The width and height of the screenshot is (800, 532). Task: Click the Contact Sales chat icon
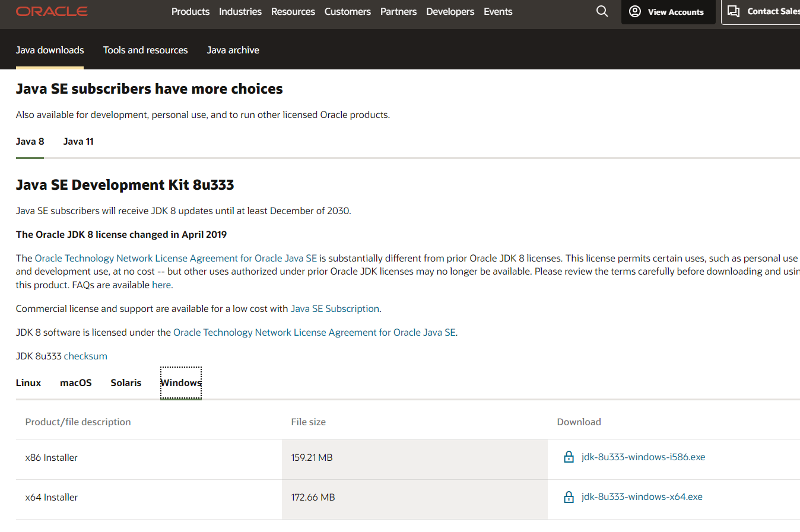click(x=734, y=11)
